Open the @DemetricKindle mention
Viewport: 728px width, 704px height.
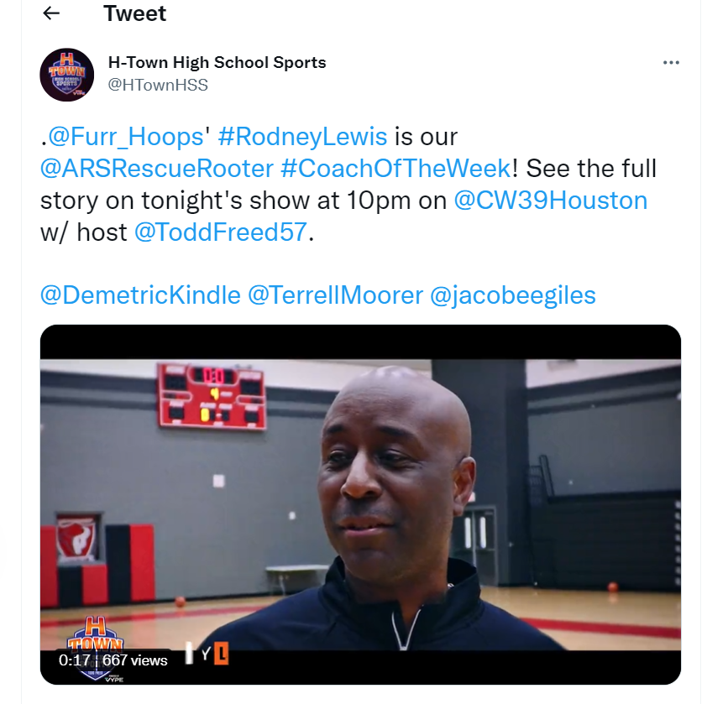point(140,295)
